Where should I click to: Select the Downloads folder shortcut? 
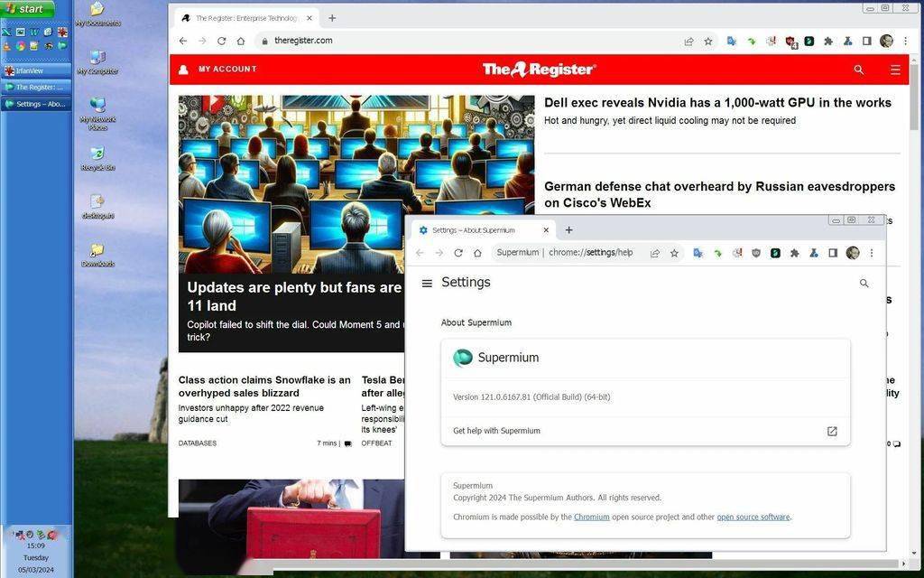click(97, 256)
